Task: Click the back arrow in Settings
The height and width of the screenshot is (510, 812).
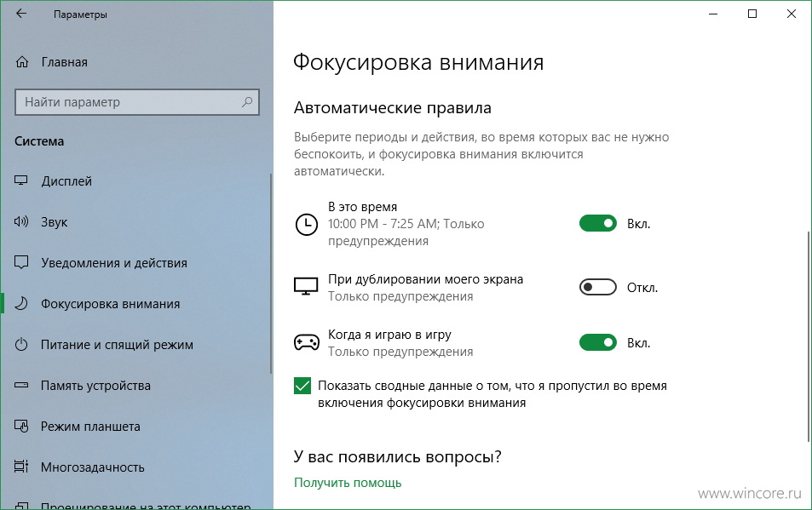Action: (21, 14)
